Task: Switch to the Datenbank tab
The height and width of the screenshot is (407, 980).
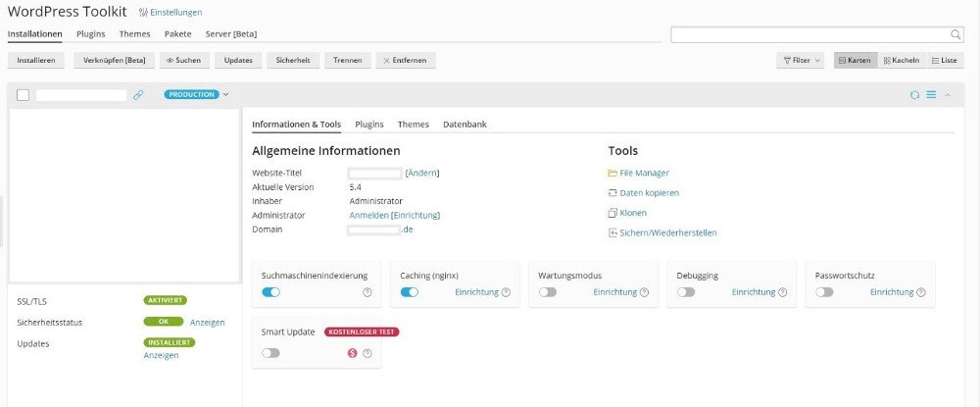Action: pos(465,125)
